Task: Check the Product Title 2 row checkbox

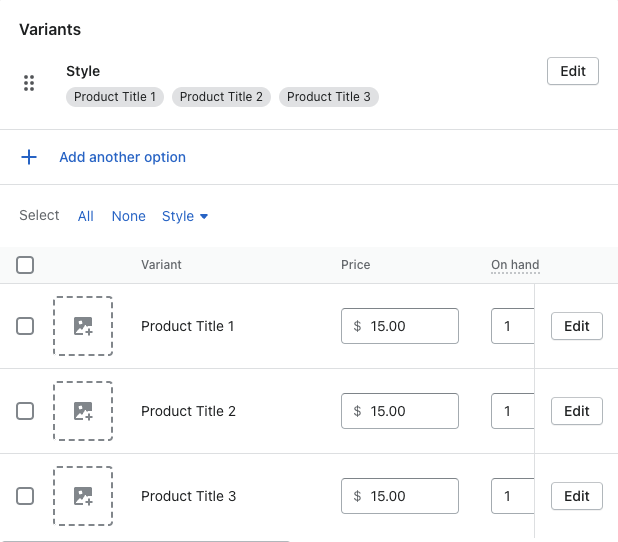Action: pos(25,411)
